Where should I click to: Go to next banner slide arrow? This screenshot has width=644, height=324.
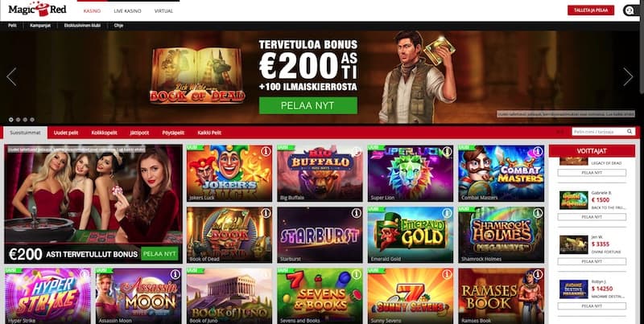tap(628, 76)
